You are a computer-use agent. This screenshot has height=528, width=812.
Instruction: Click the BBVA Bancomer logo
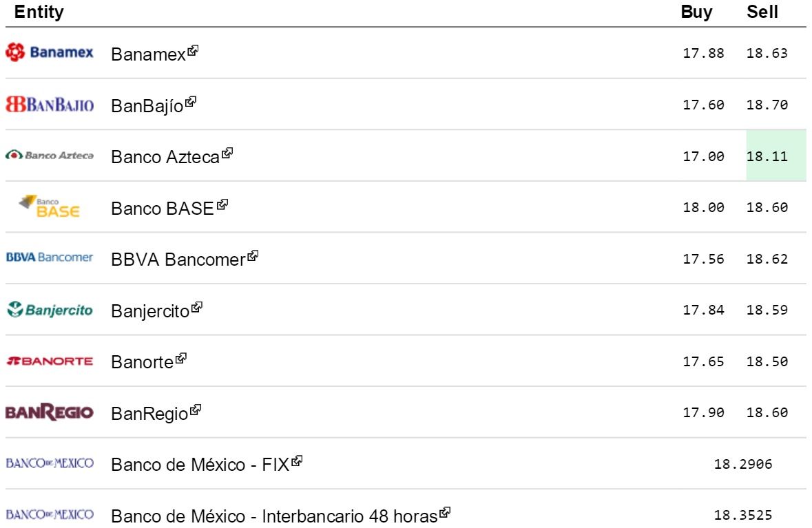tap(49, 257)
